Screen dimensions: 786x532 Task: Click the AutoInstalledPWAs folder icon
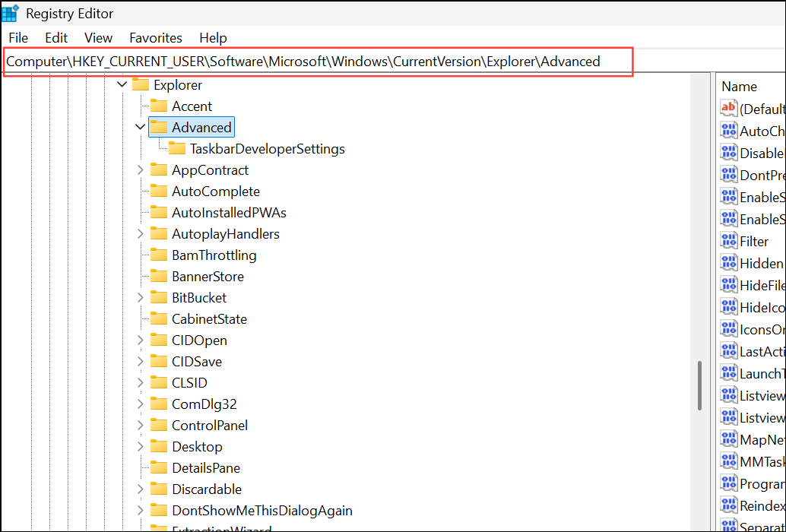(x=159, y=212)
